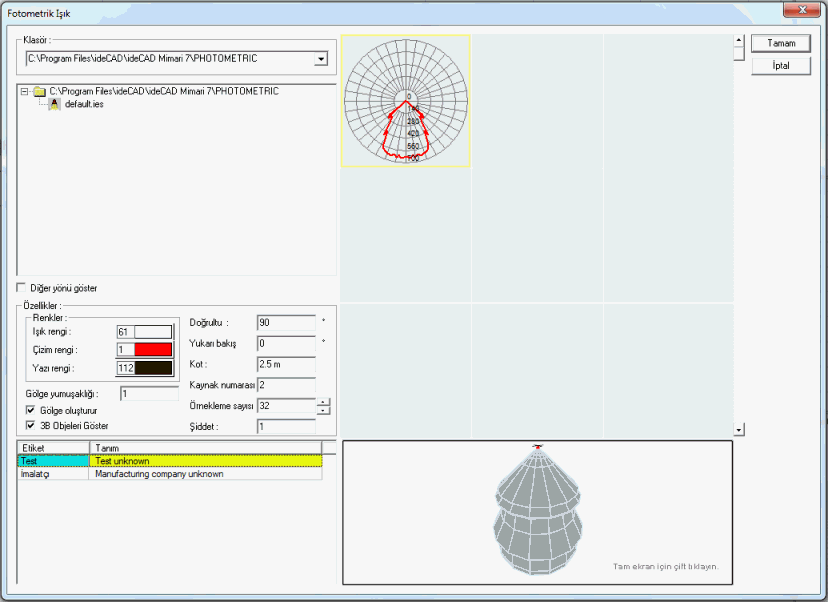Click the Etiket column header
Viewport: 828px width, 602px height.
pyautogui.click(x=53, y=448)
